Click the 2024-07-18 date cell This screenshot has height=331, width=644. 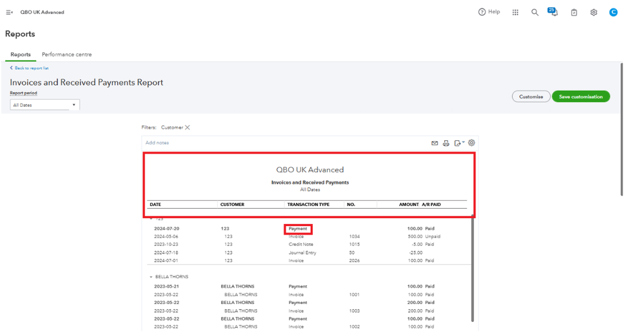pos(166,252)
